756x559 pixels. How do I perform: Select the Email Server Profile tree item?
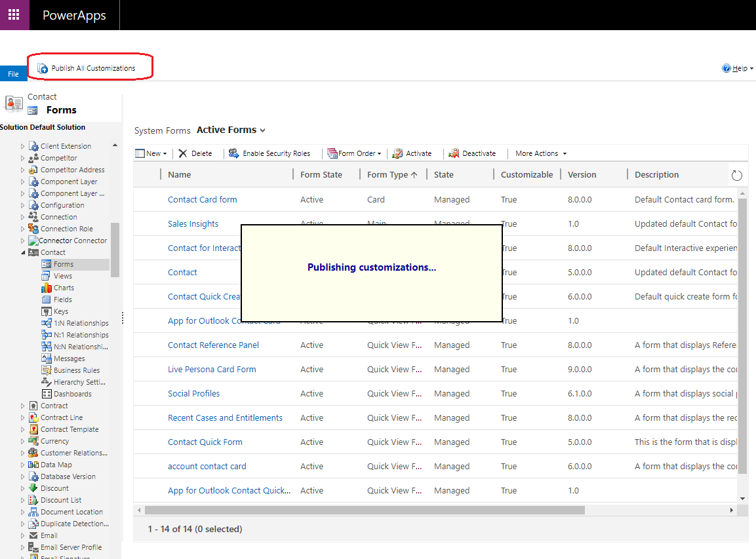(x=65, y=547)
